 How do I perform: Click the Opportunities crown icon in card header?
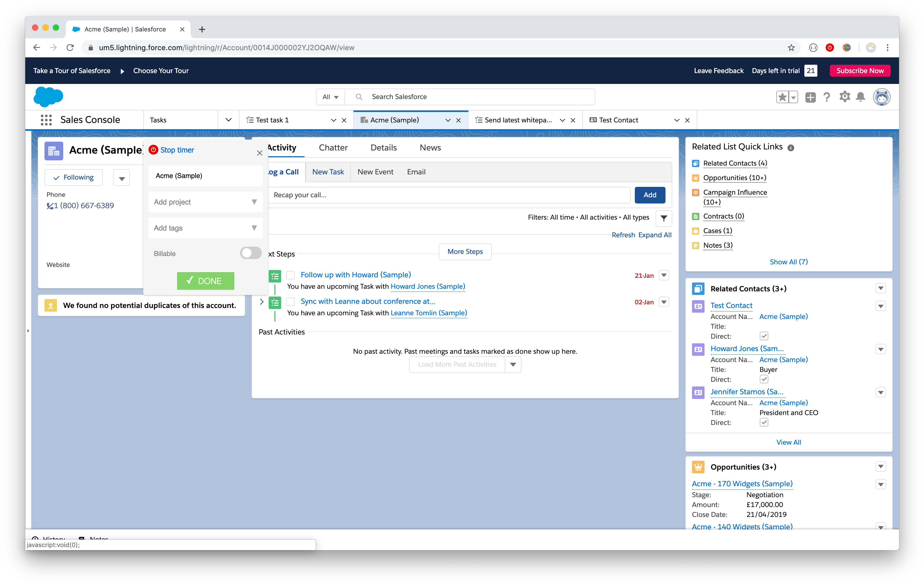coord(698,467)
